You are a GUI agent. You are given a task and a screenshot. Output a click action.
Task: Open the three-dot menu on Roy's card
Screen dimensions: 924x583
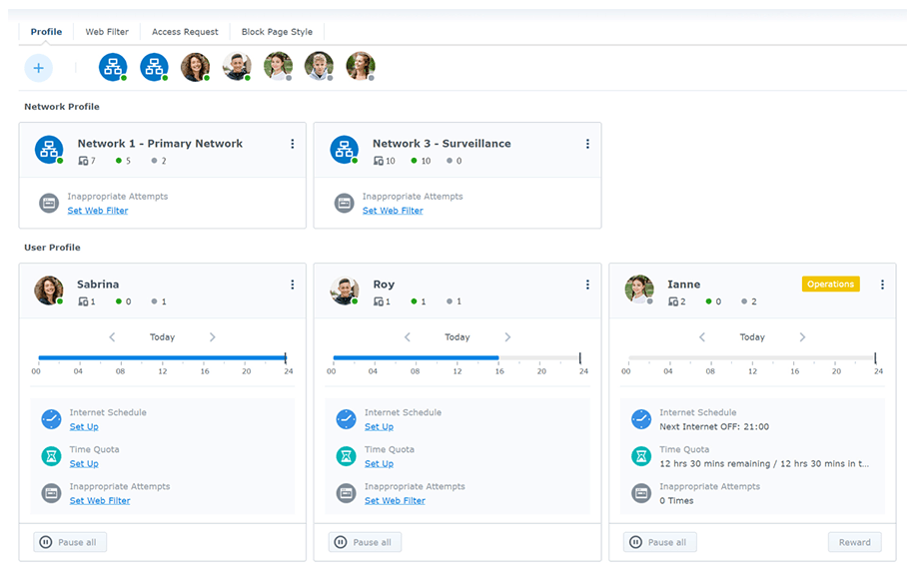(587, 285)
